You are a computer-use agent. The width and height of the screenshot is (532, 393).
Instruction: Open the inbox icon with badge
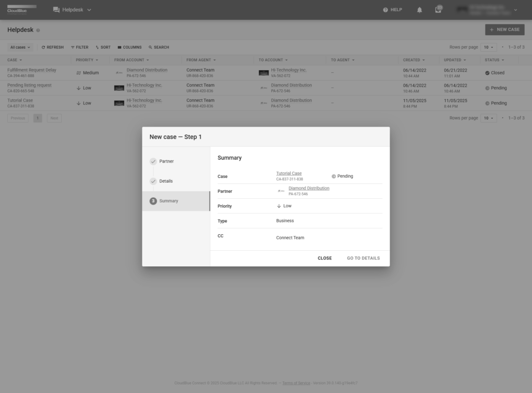click(438, 10)
